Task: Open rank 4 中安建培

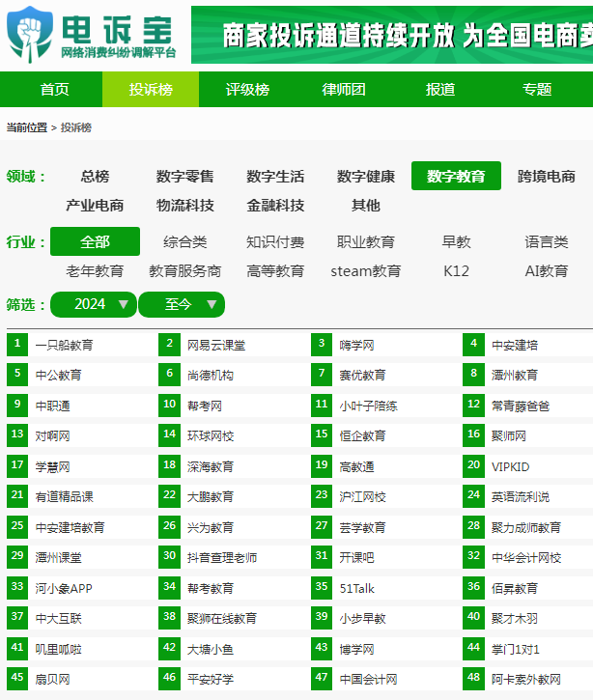Action: [515, 345]
